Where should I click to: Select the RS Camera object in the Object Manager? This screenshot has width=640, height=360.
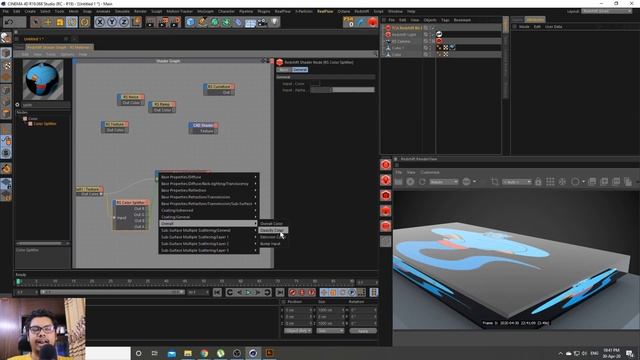401,41
